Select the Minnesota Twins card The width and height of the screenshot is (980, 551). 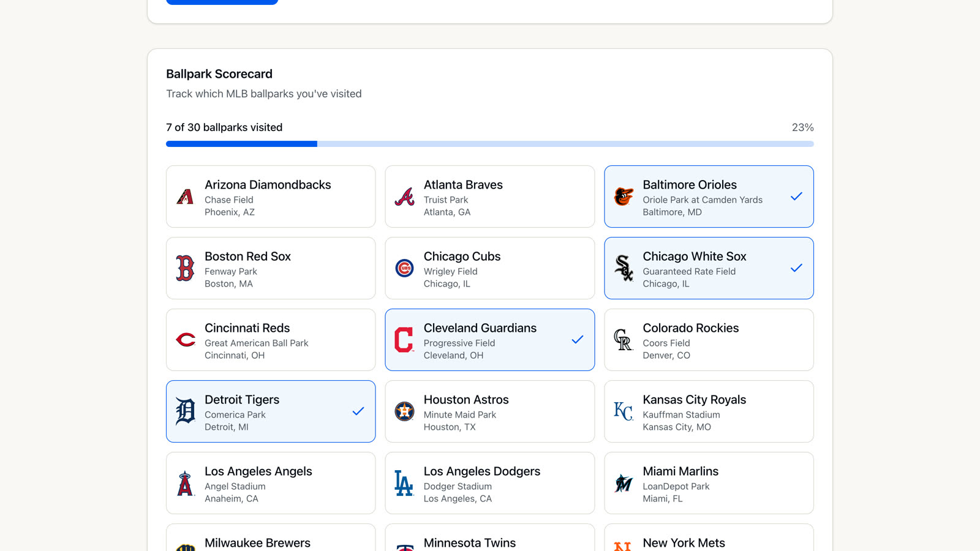(490, 538)
